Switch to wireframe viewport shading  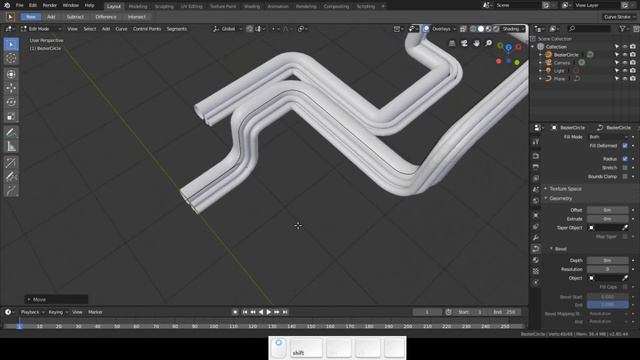tap(473, 29)
